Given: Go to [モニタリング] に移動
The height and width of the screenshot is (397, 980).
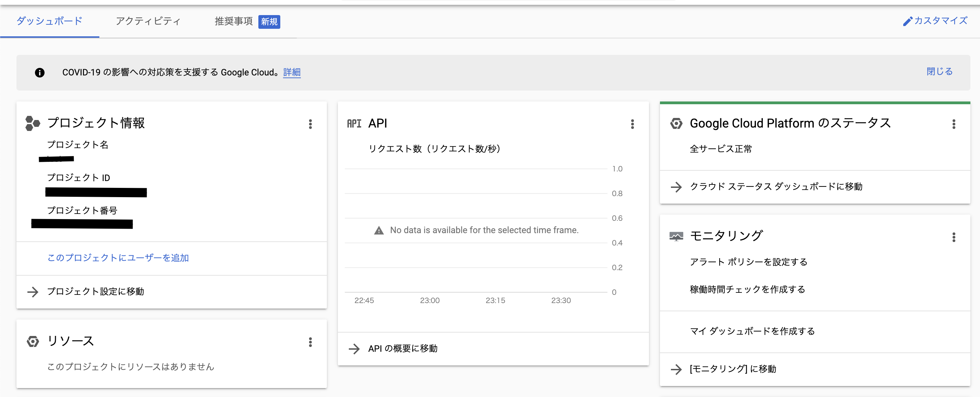Looking at the screenshot, I should 733,369.
